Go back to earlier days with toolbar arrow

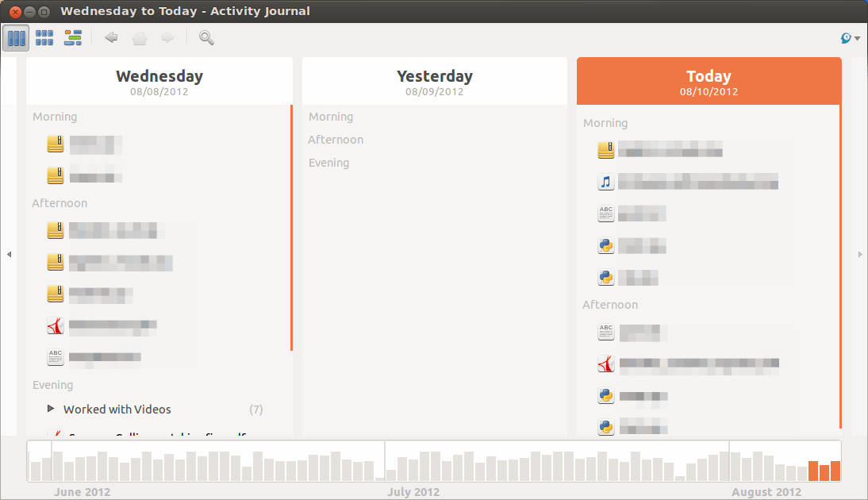111,37
